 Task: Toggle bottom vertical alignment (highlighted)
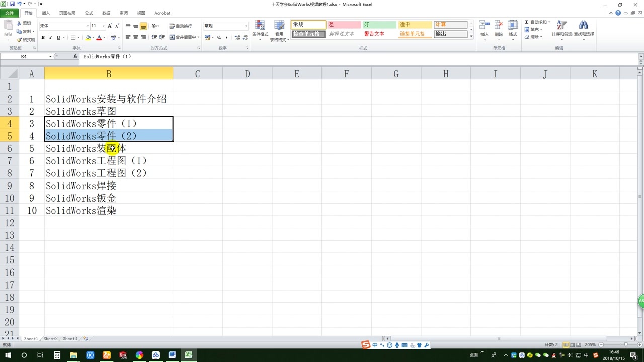pos(143,26)
